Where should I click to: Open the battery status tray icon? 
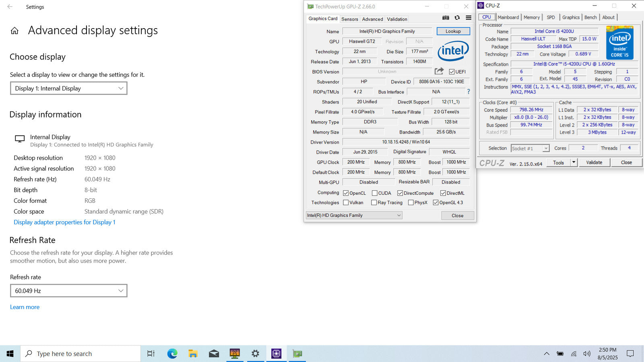pos(560,354)
